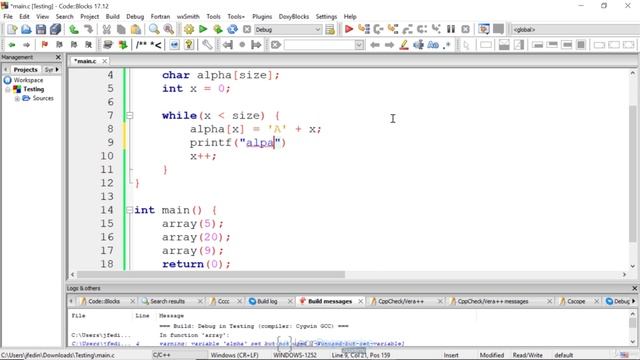Click the Build and run icon
The image size is (640, 360).
pos(218,29)
